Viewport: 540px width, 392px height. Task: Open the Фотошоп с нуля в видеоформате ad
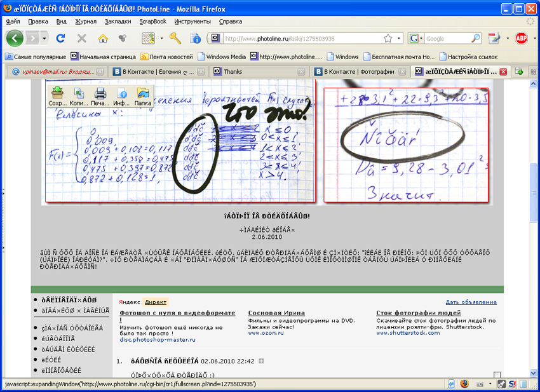(177, 313)
